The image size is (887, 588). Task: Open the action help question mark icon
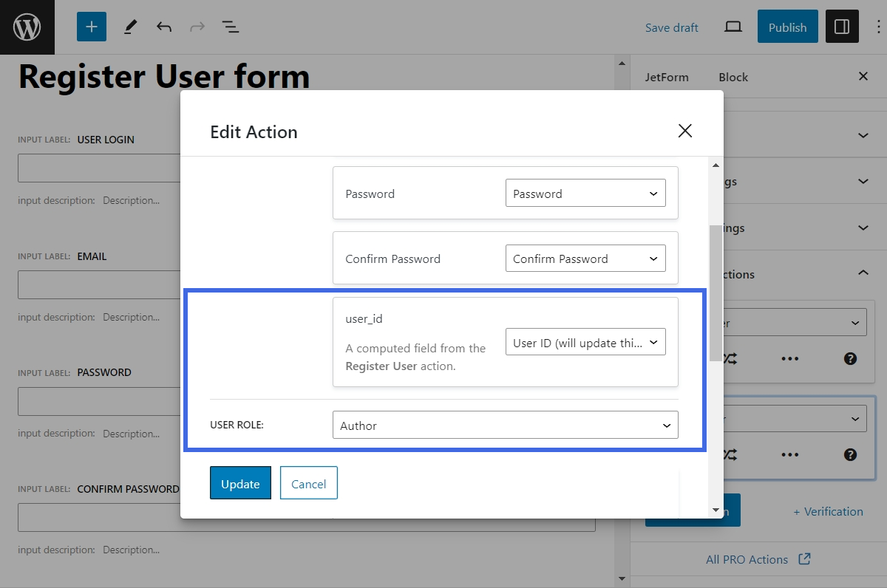pos(850,358)
